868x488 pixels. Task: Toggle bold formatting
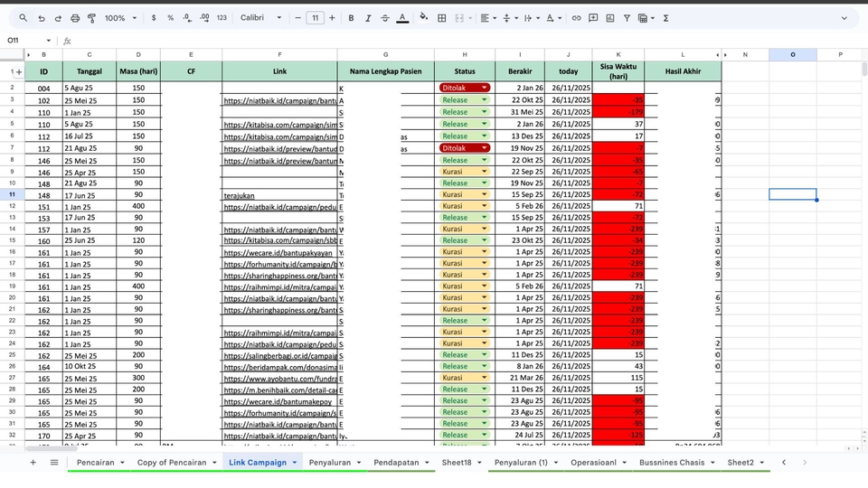(351, 18)
